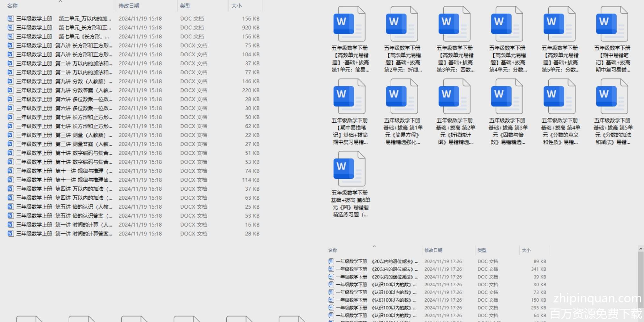The height and width of the screenshot is (322, 644).
Task: Click 名称 header in 一年级 file list
Action: [333, 250]
